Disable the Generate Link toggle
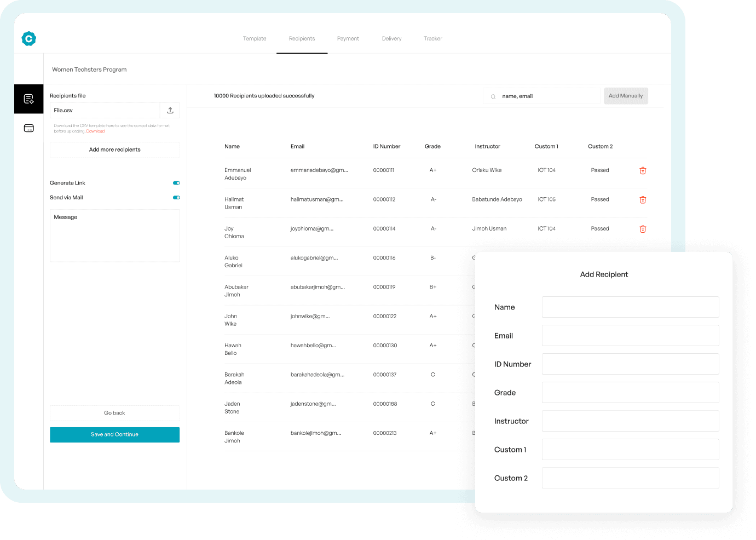This screenshot has width=756, height=540. click(x=176, y=182)
